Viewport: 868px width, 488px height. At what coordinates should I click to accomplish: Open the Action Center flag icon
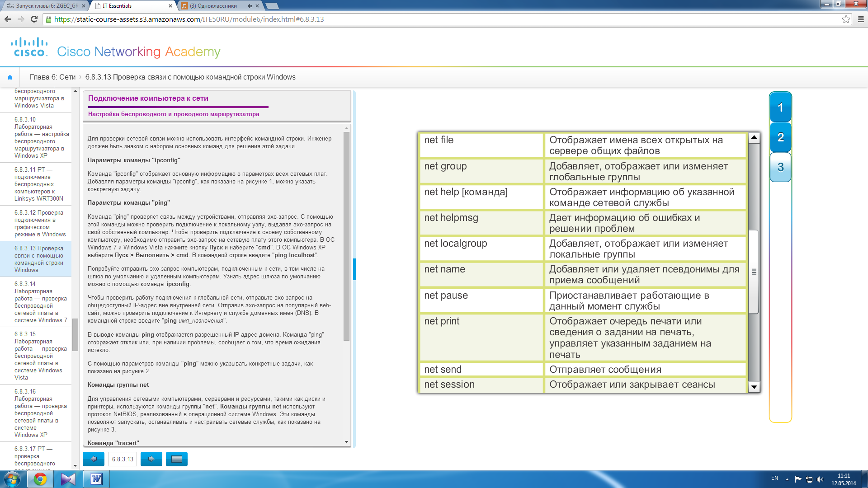(x=798, y=479)
